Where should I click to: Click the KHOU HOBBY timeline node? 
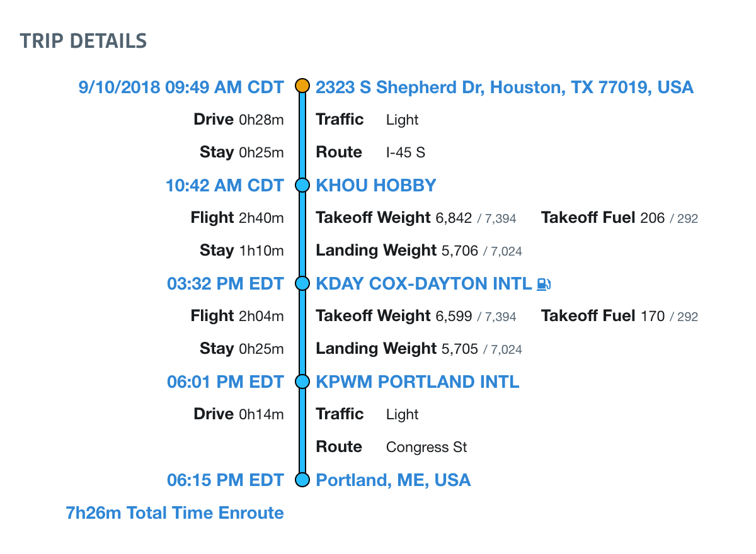(303, 185)
